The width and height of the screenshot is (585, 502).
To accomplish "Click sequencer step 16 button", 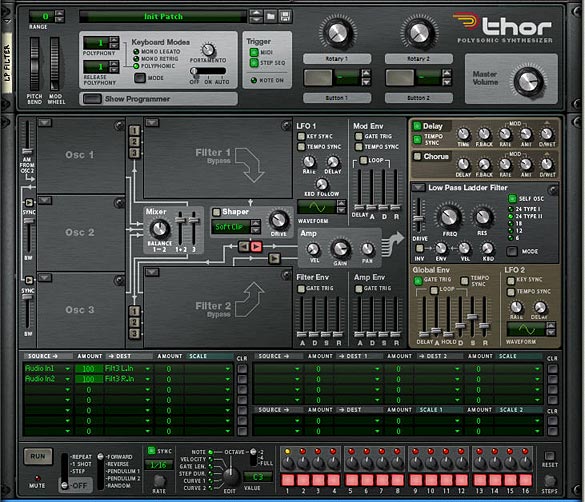I will (525, 479).
